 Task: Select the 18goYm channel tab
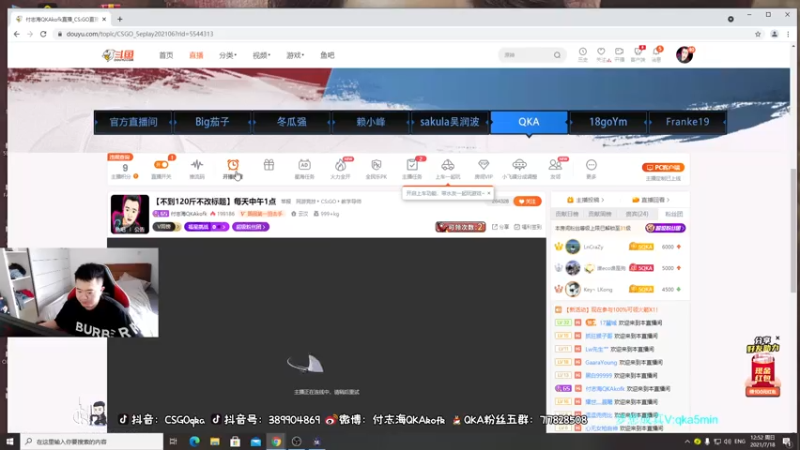(x=608, y=122)
